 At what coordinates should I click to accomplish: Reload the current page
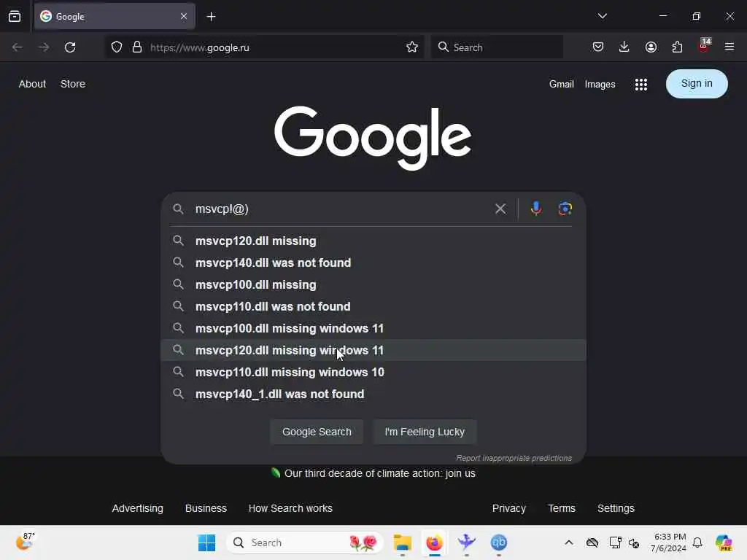tap(70, 47)
